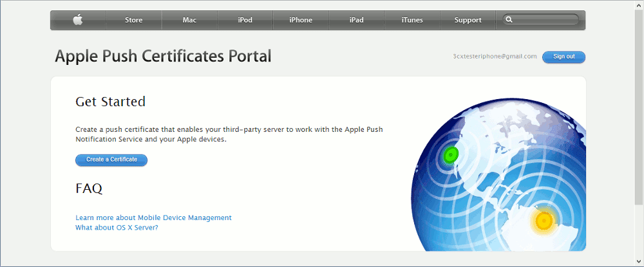Click the magnifier icon in the search box
The image size is (644, 267).
509,20
